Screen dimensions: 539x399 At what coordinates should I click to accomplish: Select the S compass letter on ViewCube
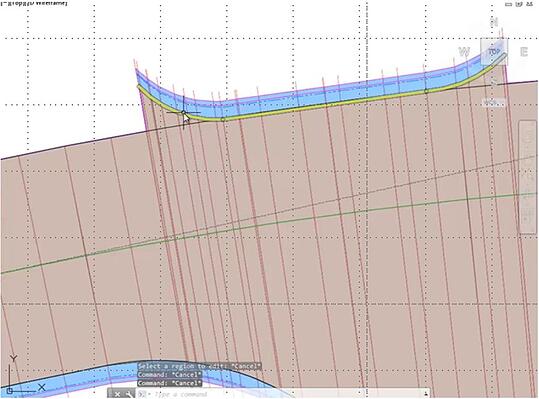(494, 82)
